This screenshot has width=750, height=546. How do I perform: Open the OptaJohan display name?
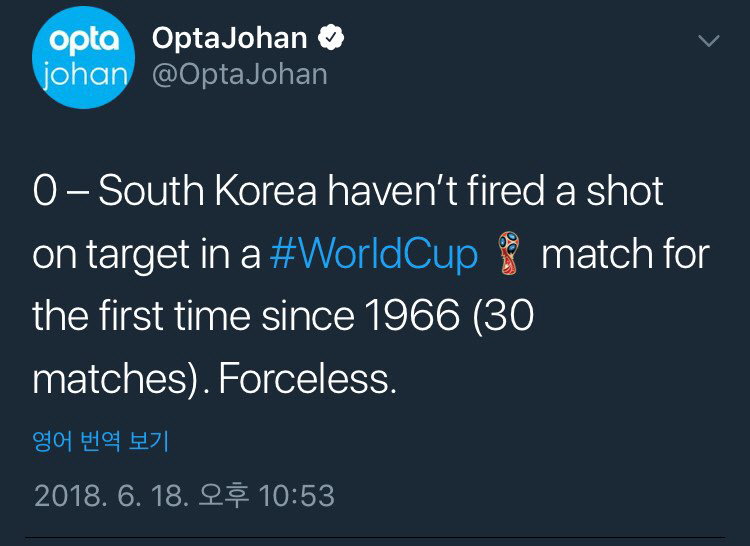pyautogui.click(x=229, y=38)
